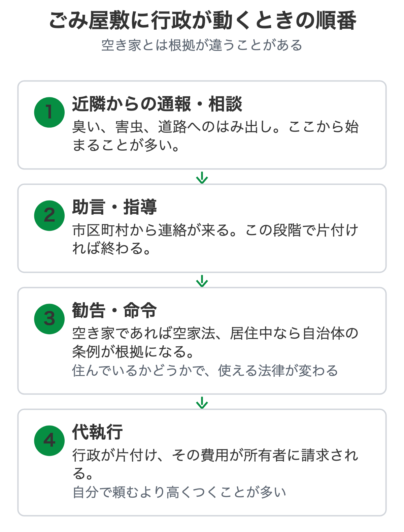Click the down arrow between steps 2 and 3
Viewport: 404px width, 532px height.
202,281
